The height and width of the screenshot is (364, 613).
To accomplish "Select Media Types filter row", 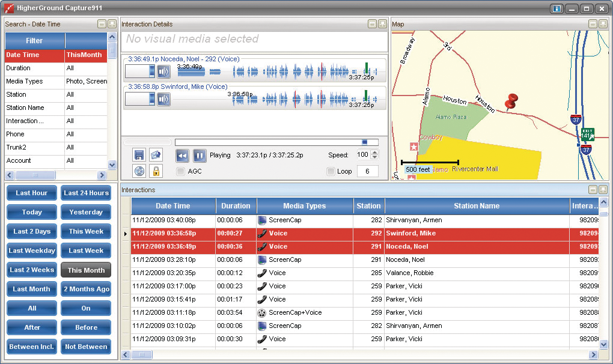I will 35,81.
